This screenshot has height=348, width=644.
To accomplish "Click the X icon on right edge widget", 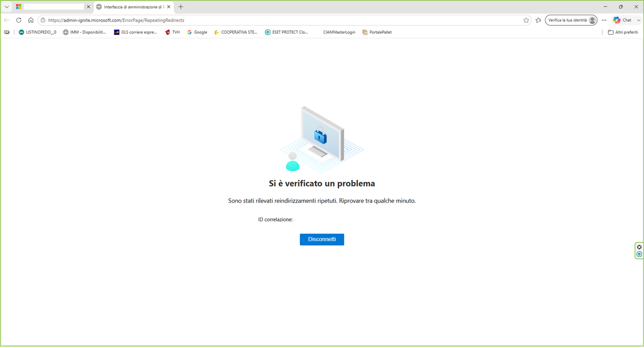I will [639, 247].
